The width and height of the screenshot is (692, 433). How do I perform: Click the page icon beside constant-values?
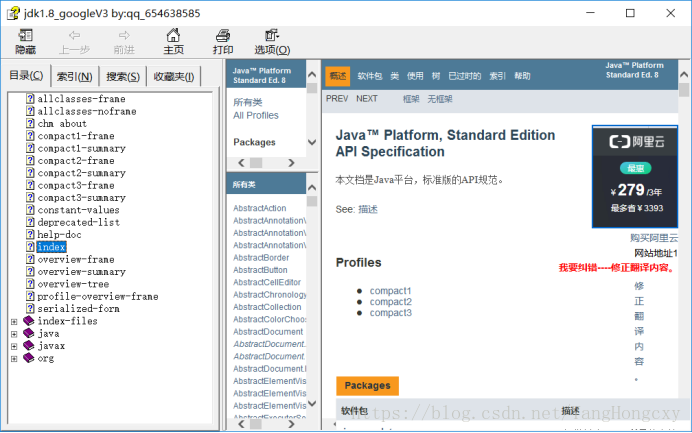click(x=30, y=210)
